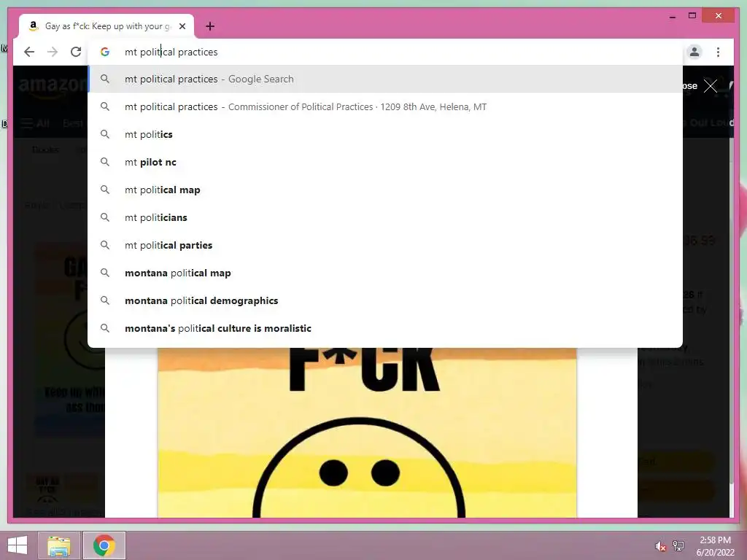This screenshot has height=560, width=747.
Task: Select the 'mt political map' suggestion
Action: tap(385, 190)
